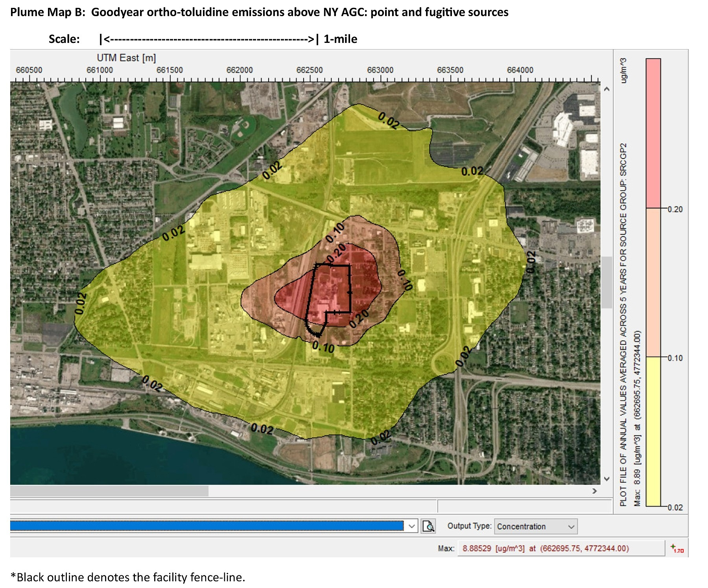Click the red 0.20 legend color band
Screen dimensions: 708x588
coord(653,133)
